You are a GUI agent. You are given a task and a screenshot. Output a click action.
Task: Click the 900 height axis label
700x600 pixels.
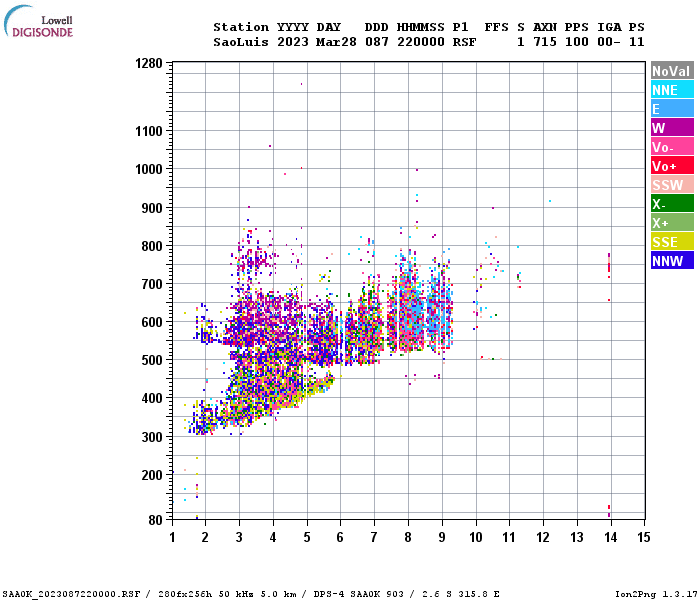[x=152, y=208]
